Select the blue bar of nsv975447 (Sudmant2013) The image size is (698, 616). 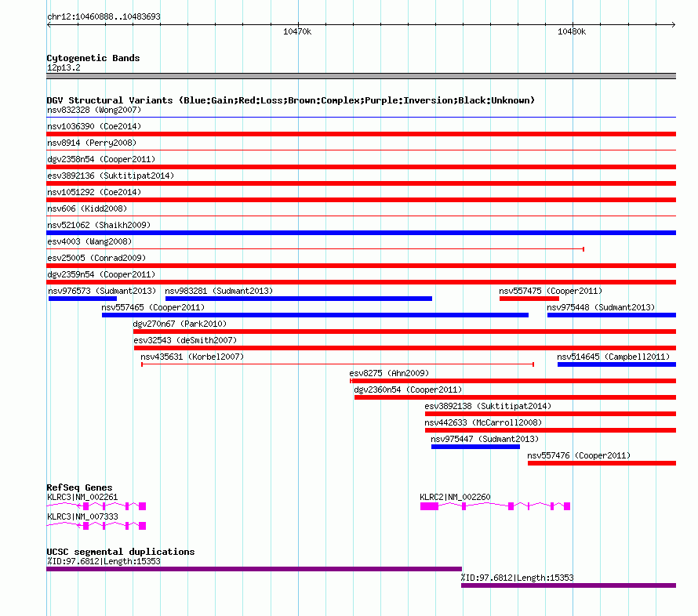pos(475,447)
